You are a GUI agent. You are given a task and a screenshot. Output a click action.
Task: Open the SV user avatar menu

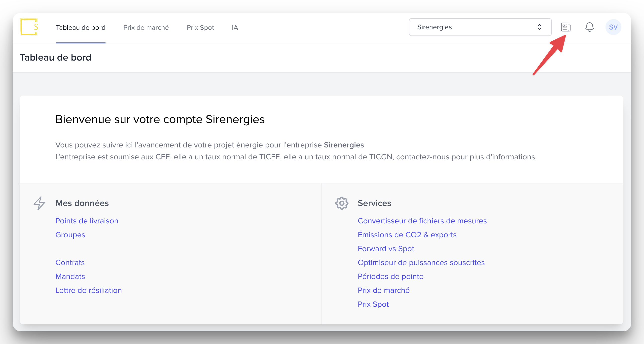[x=613, y=27]
